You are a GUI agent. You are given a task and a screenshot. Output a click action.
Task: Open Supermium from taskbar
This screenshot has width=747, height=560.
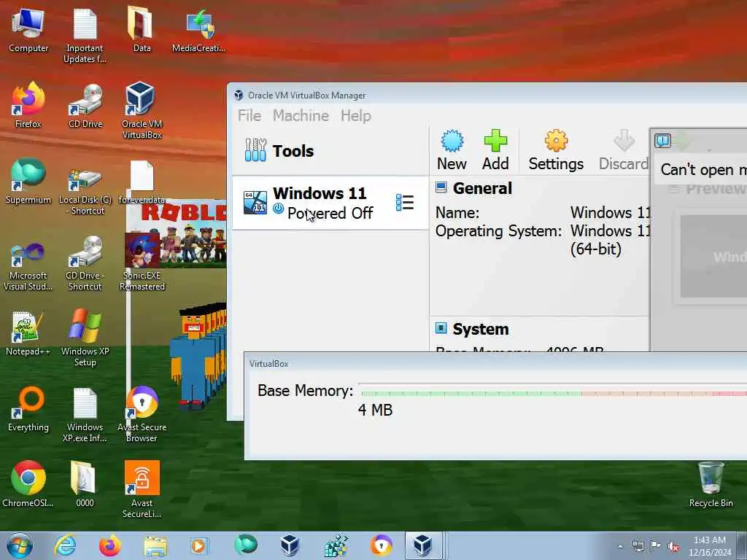point(245,545)
